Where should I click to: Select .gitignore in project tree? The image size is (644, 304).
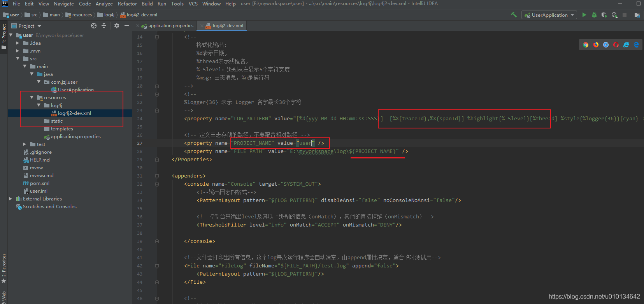tap(41, 152)
